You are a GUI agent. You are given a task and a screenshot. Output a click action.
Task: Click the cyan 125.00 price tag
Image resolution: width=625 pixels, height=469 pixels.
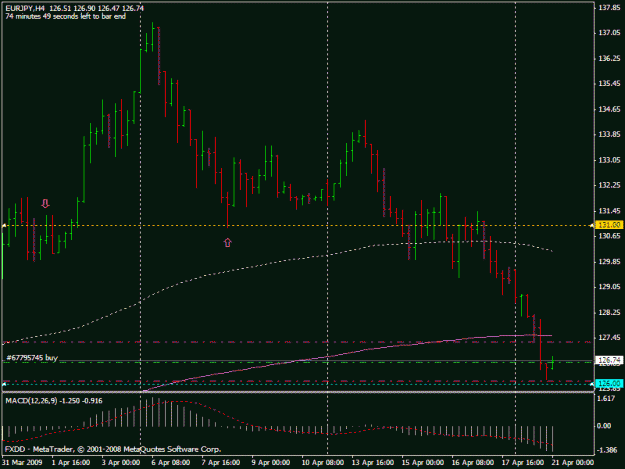609,383
